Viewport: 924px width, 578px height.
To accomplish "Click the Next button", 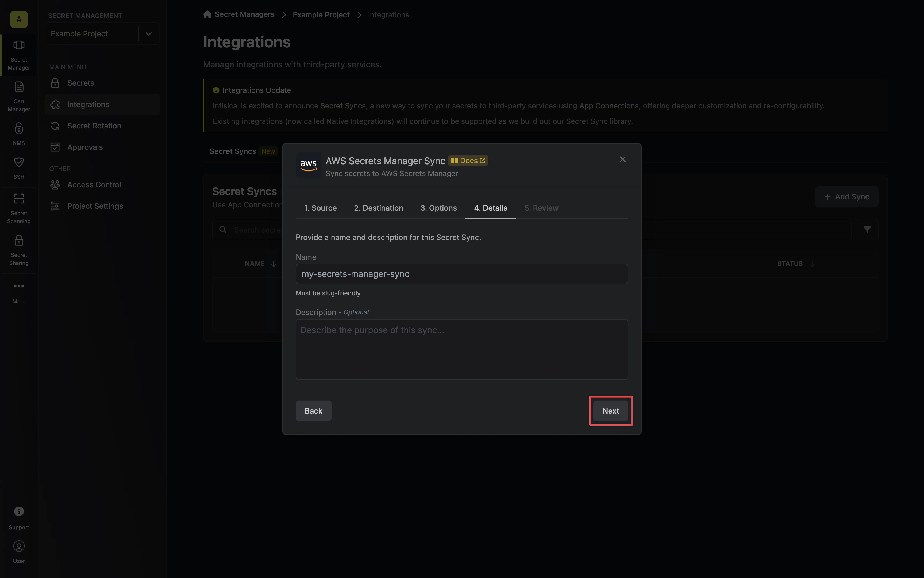I will [611, 411].
